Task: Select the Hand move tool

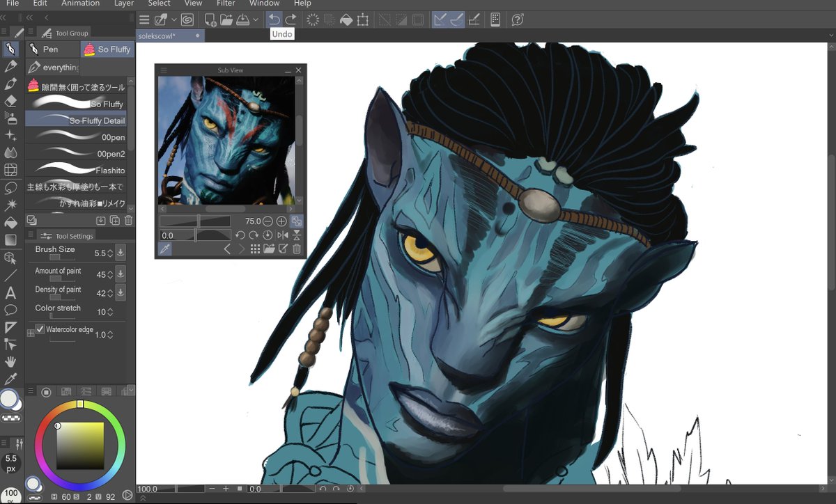Action: point(10,362)
